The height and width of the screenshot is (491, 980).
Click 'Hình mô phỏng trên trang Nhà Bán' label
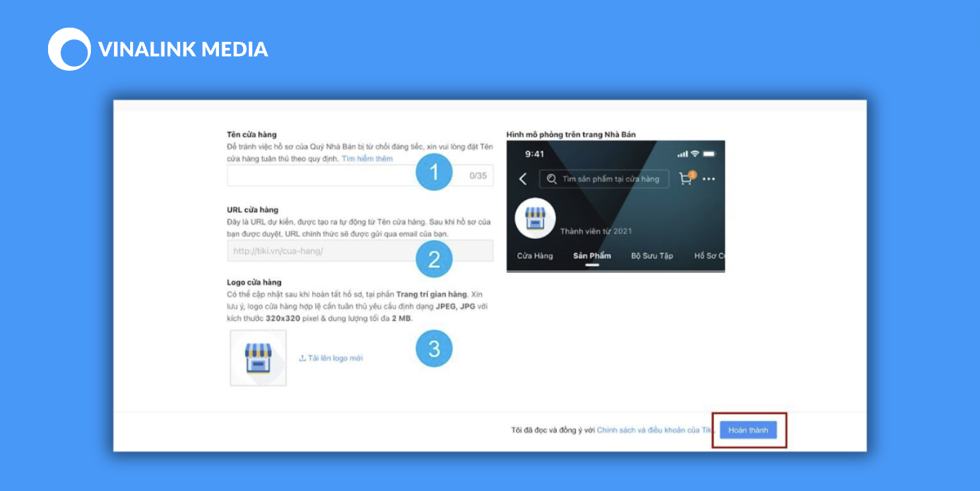coord(571,135)
